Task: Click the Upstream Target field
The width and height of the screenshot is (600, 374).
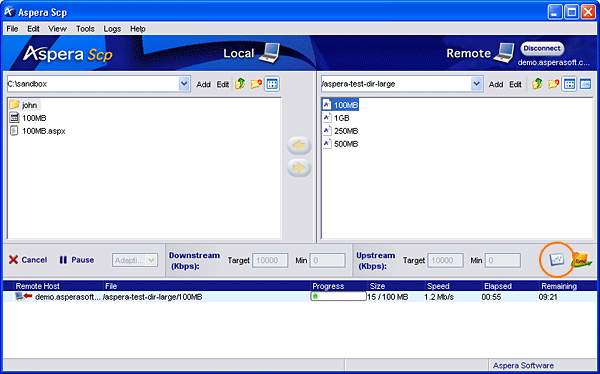Action: (445, 260)
